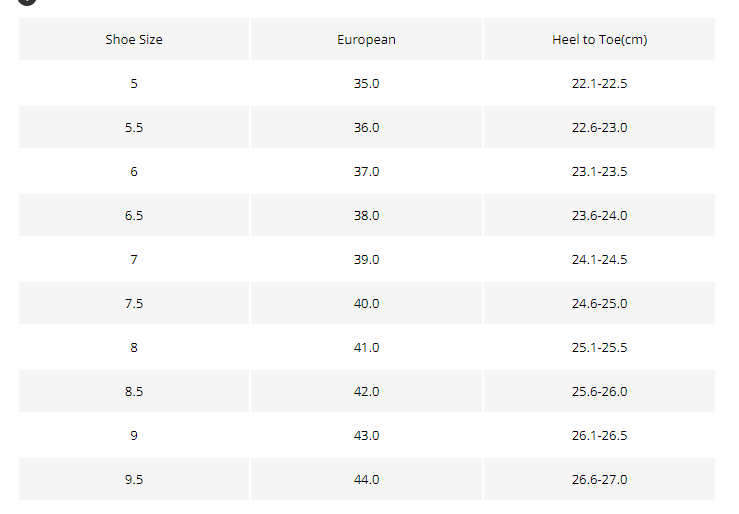Image resolution: width=739 pixels, height=514 pixels.
Task: Select the European 42.0 cell
Action: (x=366, y=391)
